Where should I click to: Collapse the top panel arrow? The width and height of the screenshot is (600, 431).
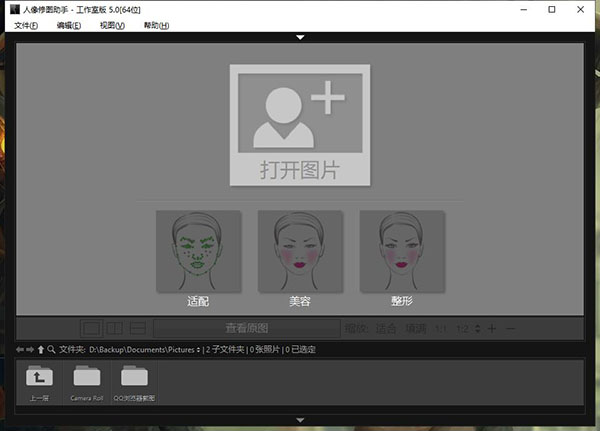[300, 38]
